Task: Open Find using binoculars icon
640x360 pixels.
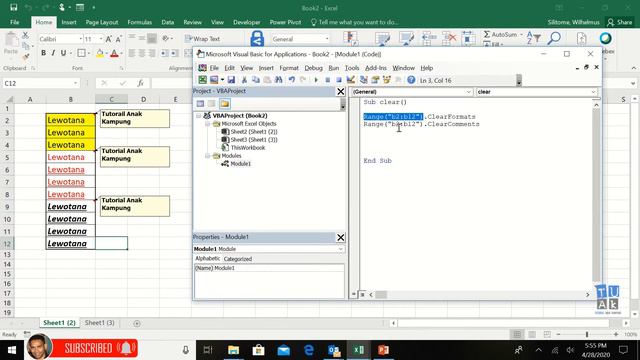Action: point(278,80)
